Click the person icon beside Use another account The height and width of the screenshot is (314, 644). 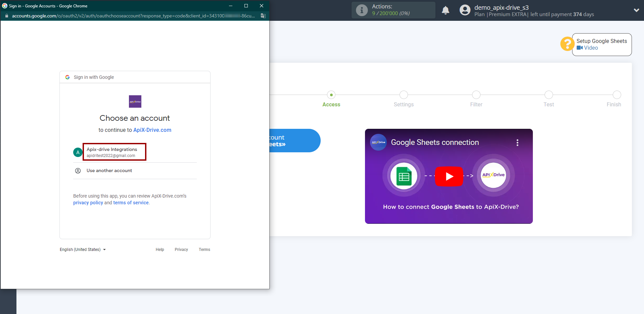[78, 171]
